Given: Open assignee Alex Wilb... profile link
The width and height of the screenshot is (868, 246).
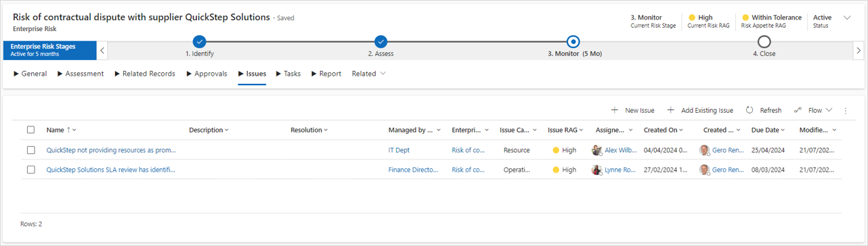Looking at the screenshot, I should tap(620, 150).
